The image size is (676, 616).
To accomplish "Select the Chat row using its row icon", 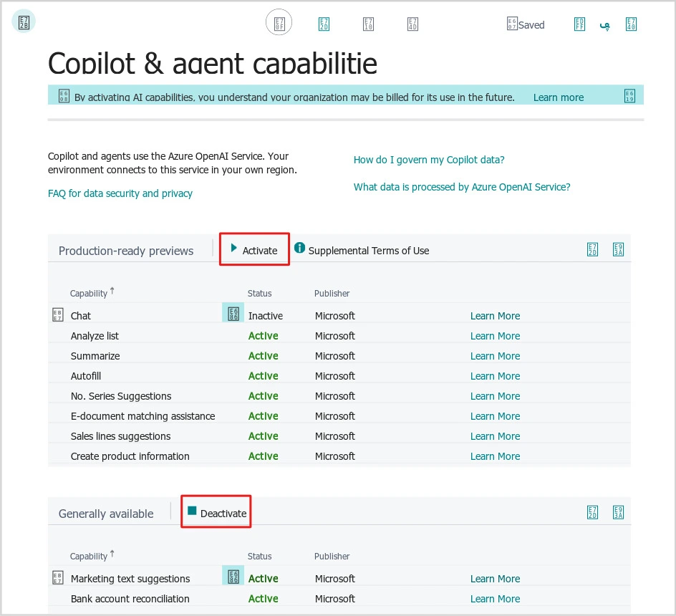I will click(58, 315).
